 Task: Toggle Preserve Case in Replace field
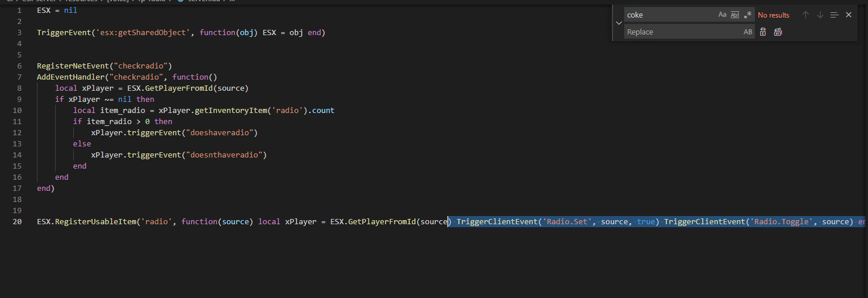point(748,32)
